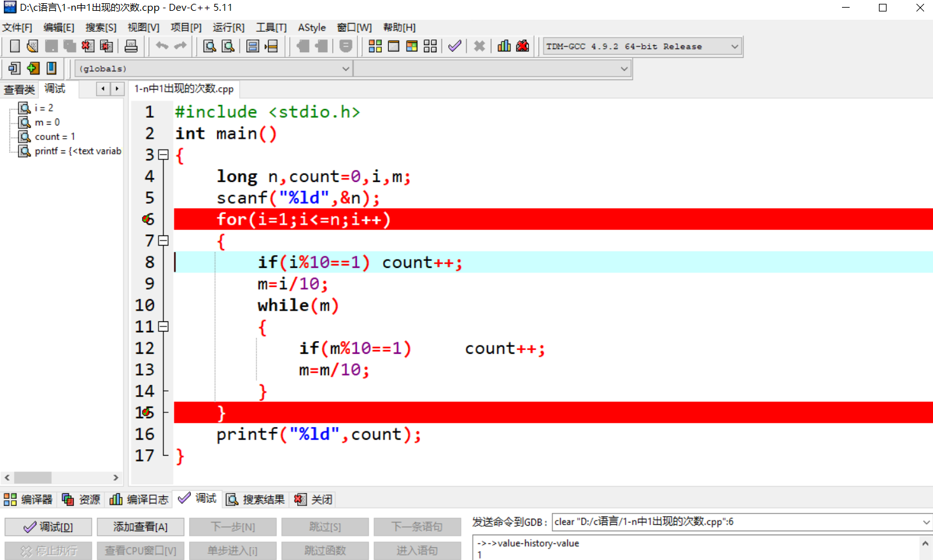Image resolution: width=933 pixels, height=560 pixels.
Task: Click the Undo arrow icon
Action: pos(162,46)
